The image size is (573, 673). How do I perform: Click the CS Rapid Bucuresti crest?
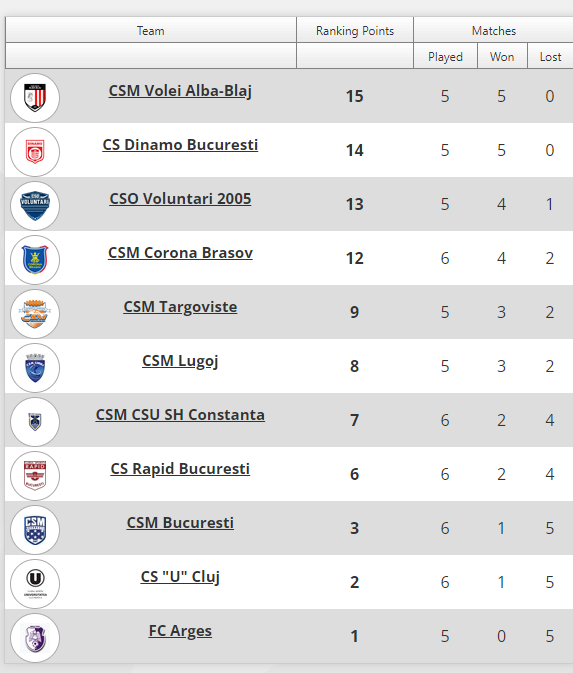pos(35,476)
